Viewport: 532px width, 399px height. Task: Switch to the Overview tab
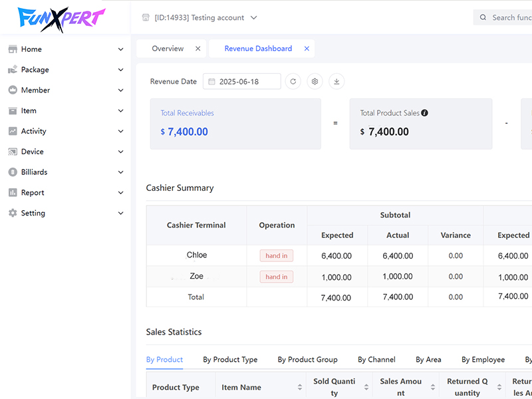coord(168,49)
